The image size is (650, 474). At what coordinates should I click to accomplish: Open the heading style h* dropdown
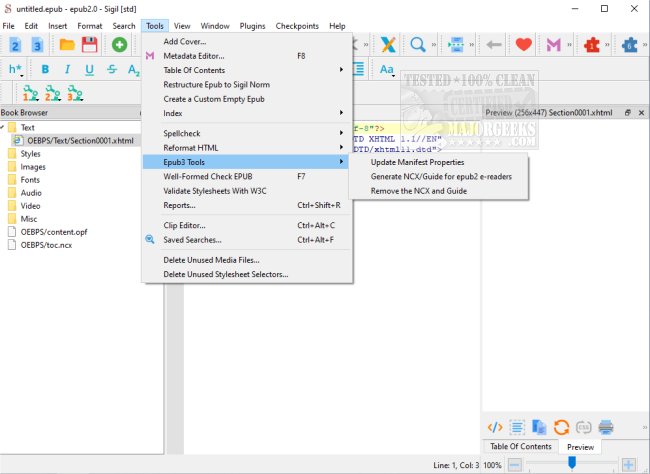coord(16,70)
